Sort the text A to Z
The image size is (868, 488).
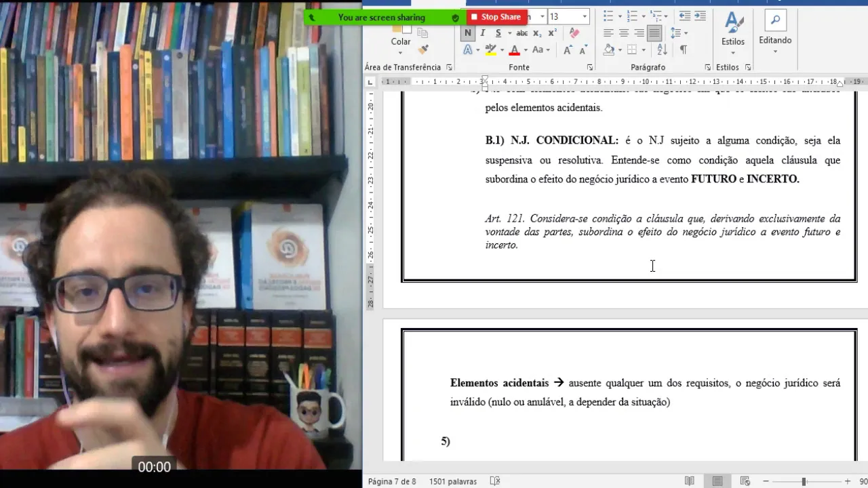click(x=662, y=50)
